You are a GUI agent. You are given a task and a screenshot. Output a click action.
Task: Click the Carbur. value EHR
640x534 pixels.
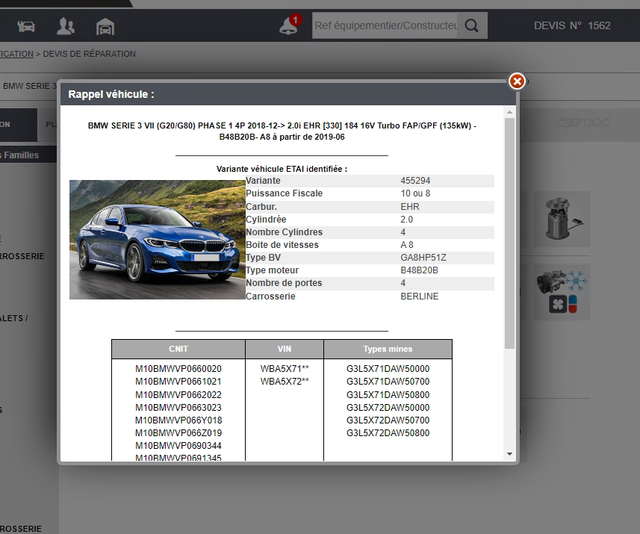[x=410, y=207]
